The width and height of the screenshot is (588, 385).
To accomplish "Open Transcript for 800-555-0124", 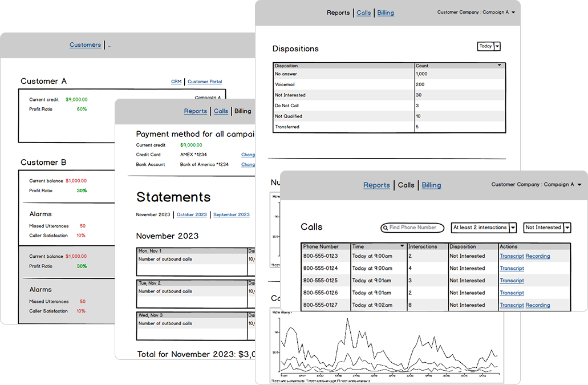I will pos(512,269).
